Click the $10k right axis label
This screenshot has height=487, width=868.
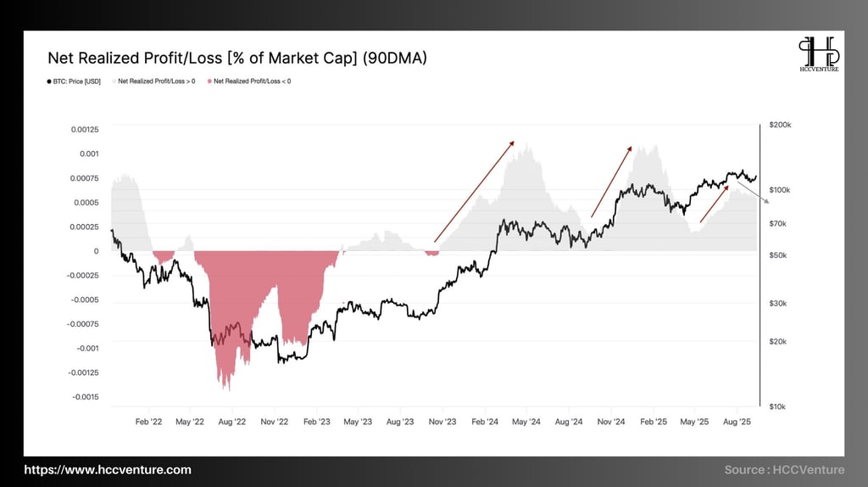tap(777, 406)
